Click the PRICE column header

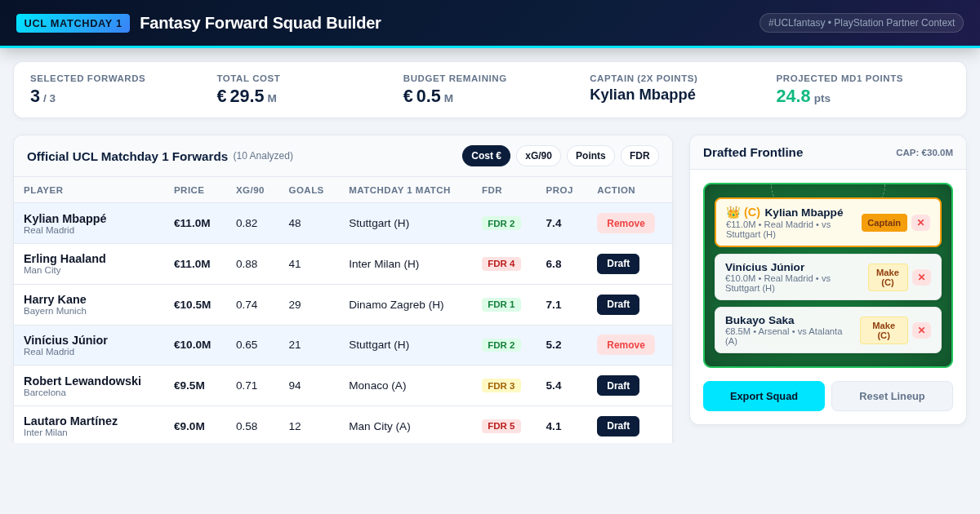click(x=189, y=190)
